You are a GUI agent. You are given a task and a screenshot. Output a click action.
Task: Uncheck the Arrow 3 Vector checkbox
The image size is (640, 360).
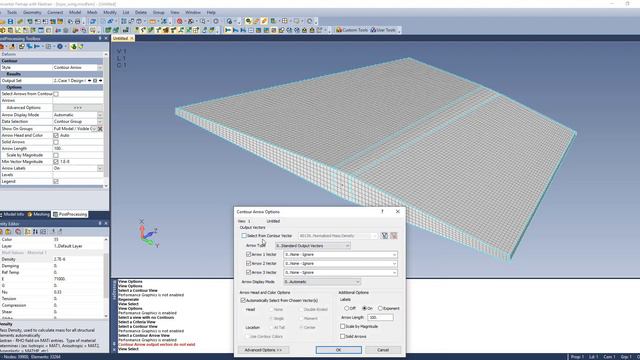pyautogui.click(x=249, y=272)
